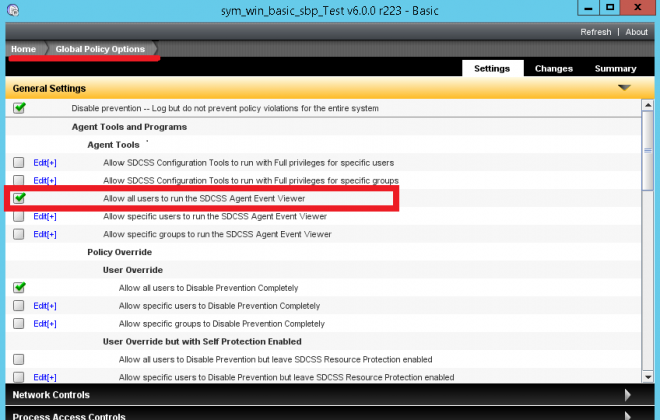Switch to the Changes tab
This screenshot has height=420, width=660.
(554, 69)
